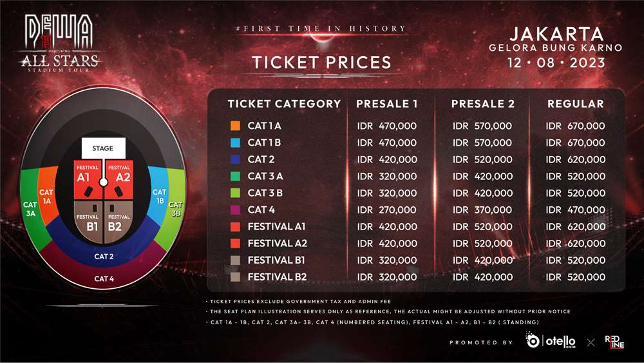The height and width of the screenshot is (363, 644).
Task: Click the light blue CAT 1B swatch
Action: [x=236, y=143]
